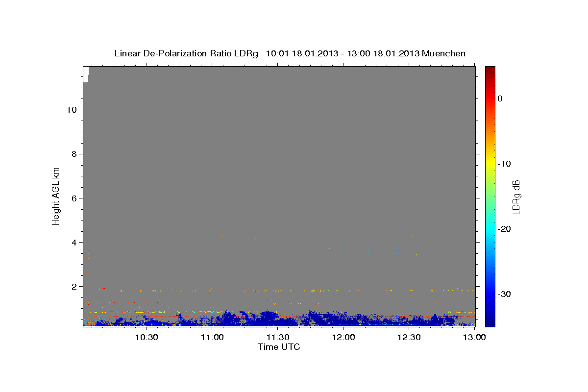Click the white missing-data patch at plot top-left
This screenshot has width=588, height=392.
click(86, 74)
